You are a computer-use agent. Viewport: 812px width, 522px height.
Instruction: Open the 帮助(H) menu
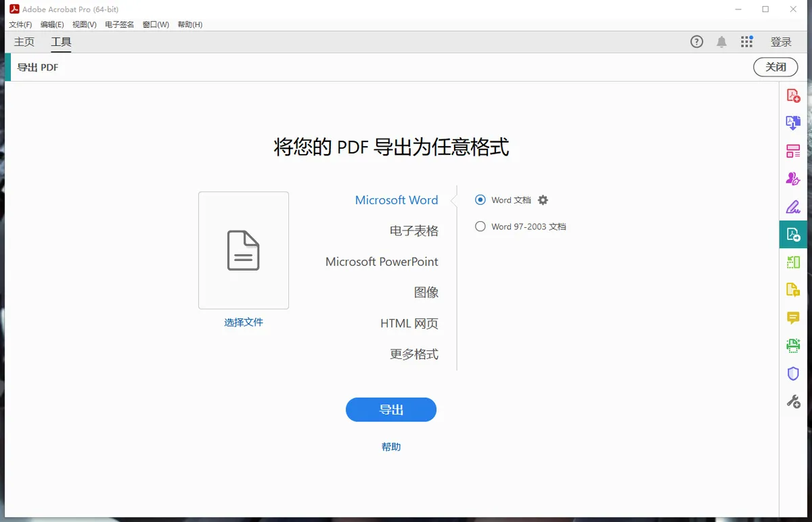point(190,24)
